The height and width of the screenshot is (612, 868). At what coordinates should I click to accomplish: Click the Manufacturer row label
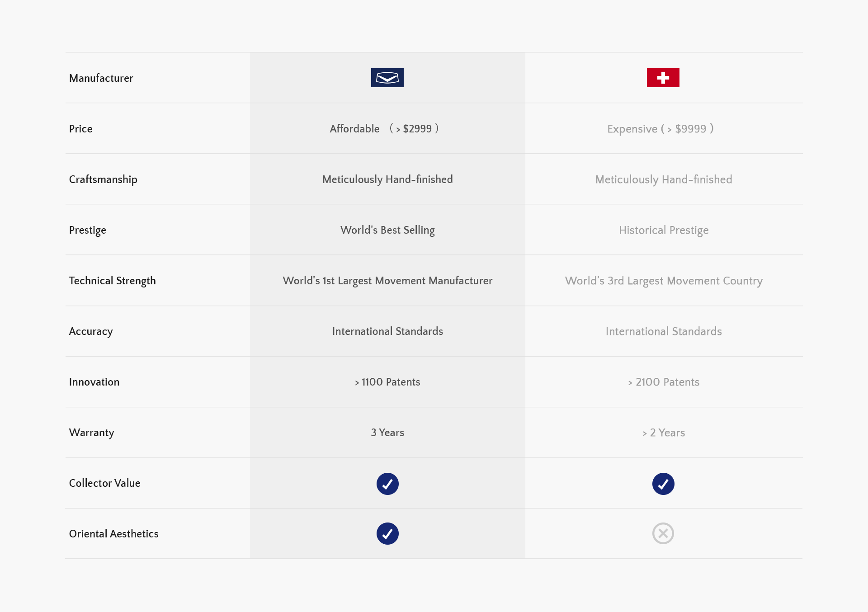click(101, 78)
